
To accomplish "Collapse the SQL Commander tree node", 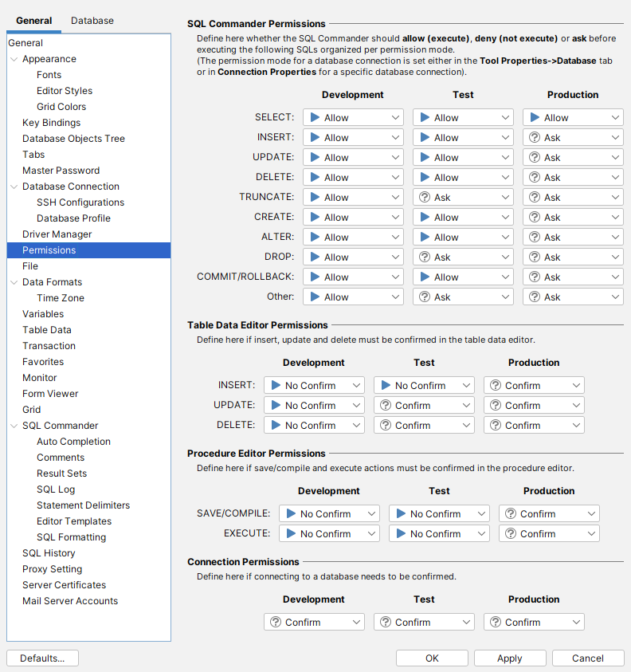I will pyautogui.click(x=14, y=426).
